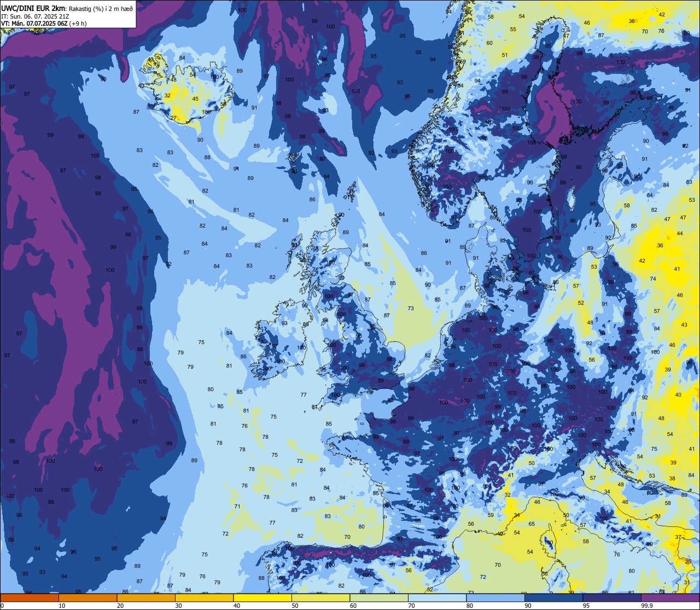
Task: Click the "80" tick label under the color bar
Action: (470, 606)
